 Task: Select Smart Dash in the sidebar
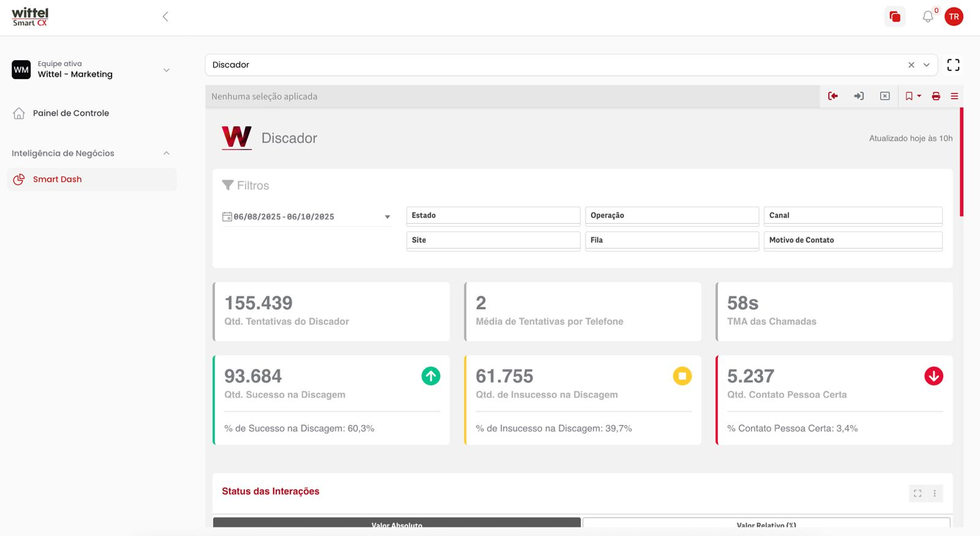[x=57, y=179]
